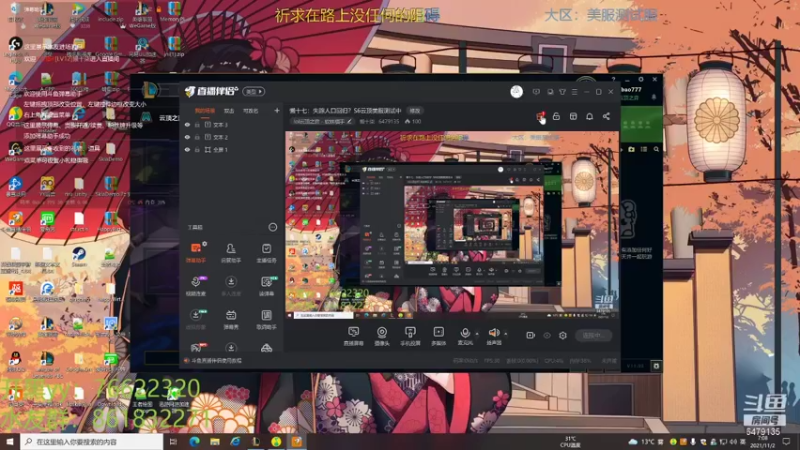
Task: Open the 读弹幕 tool icon
Action: (266, 286)
